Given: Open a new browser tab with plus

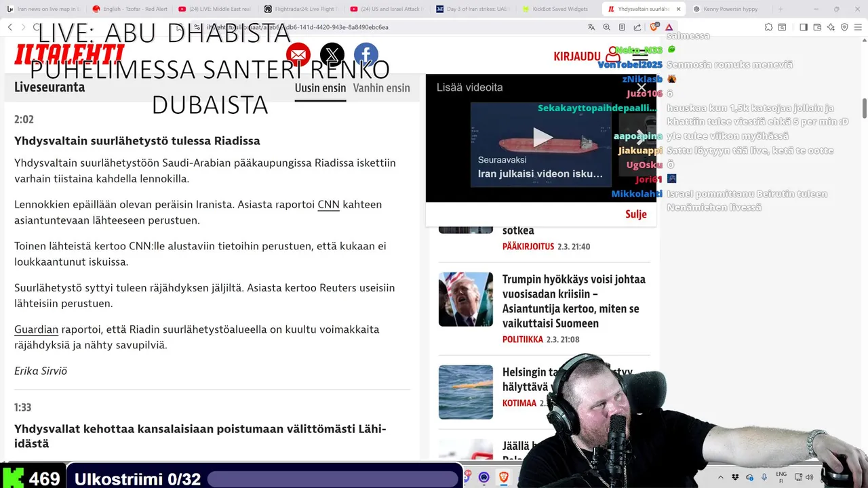Looking at the screenshot, I should 781,9.
